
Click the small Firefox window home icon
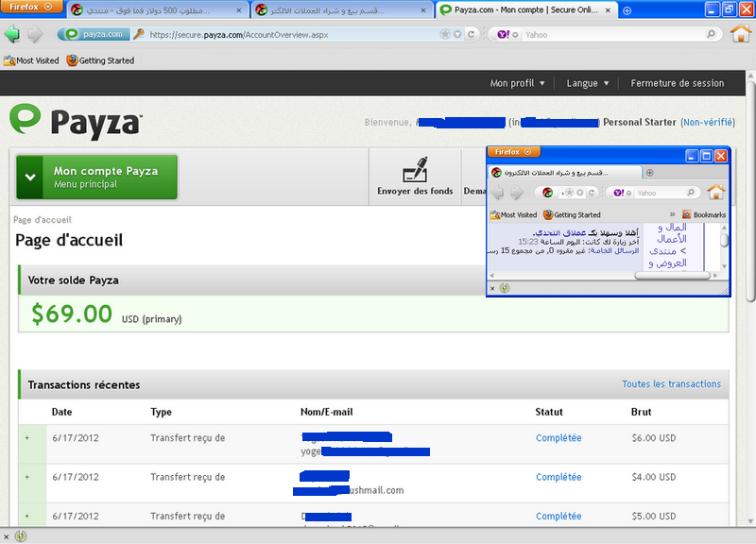tap(716, 193)
